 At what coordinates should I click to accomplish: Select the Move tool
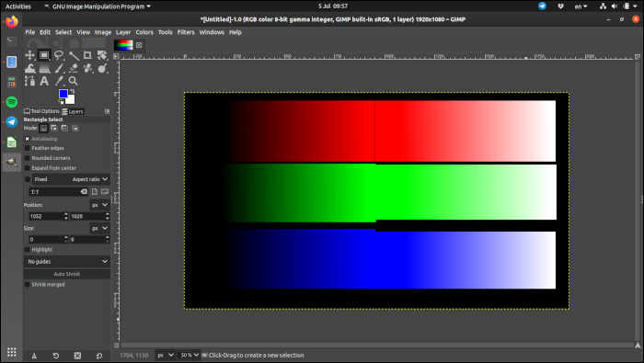tap(29, 55)
